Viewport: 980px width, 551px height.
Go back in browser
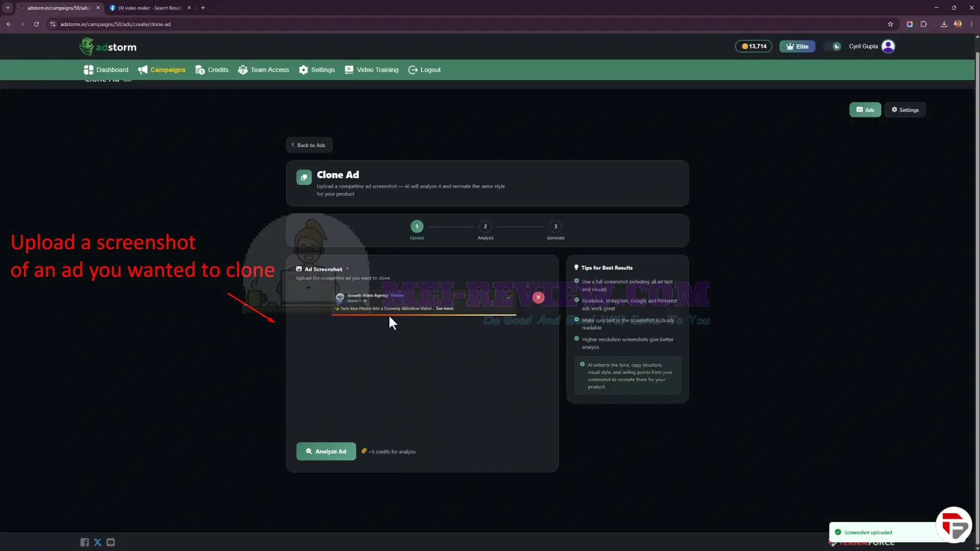tap(9, 24)
